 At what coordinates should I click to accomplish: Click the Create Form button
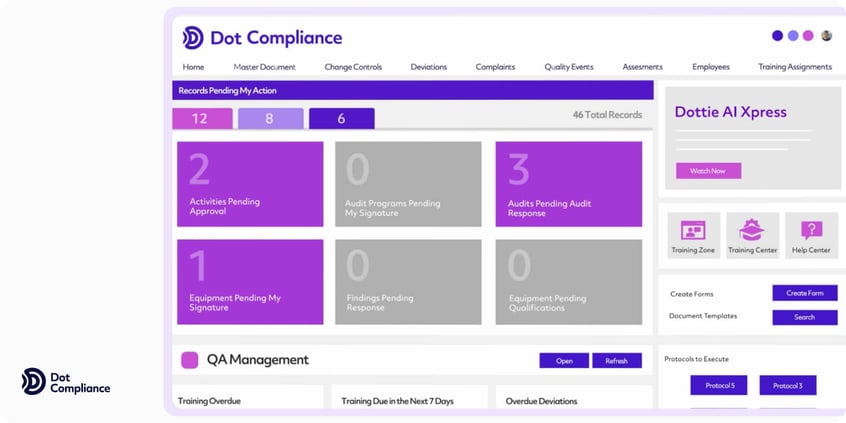click(804, 293)
